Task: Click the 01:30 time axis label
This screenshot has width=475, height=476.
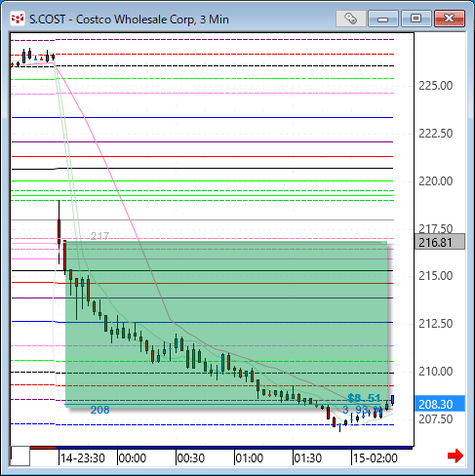Action: (x=308, y=458)
